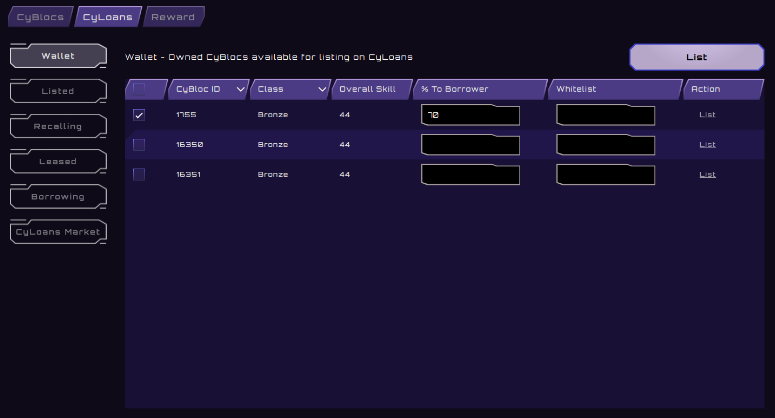Click Whitelist field for CyBloc 16350

[x=605, y=145]
